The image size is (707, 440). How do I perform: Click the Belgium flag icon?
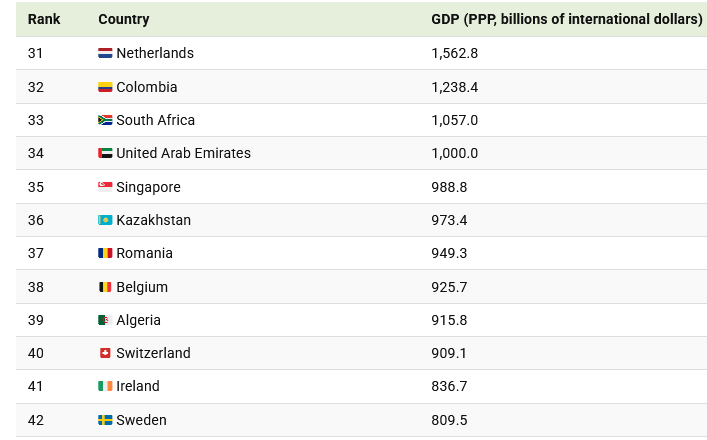click(105, 287)
